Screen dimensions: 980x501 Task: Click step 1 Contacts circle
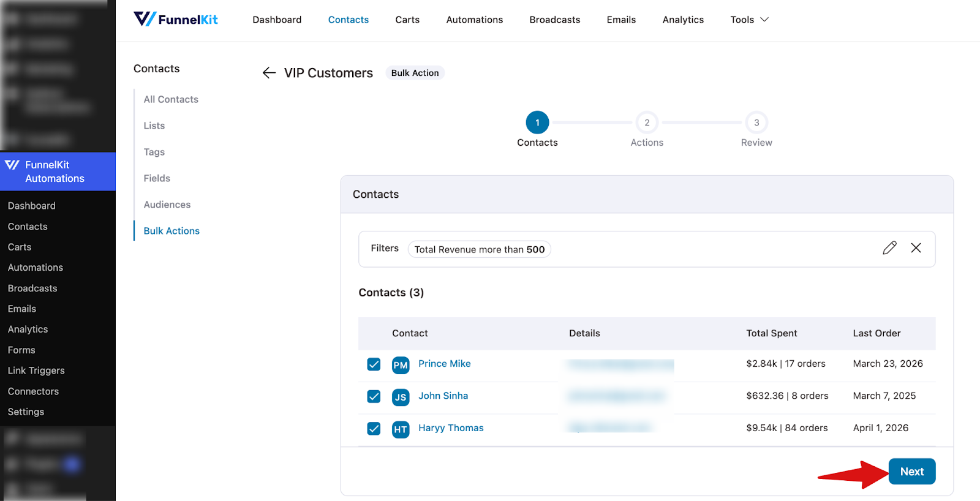coord(537,122)
